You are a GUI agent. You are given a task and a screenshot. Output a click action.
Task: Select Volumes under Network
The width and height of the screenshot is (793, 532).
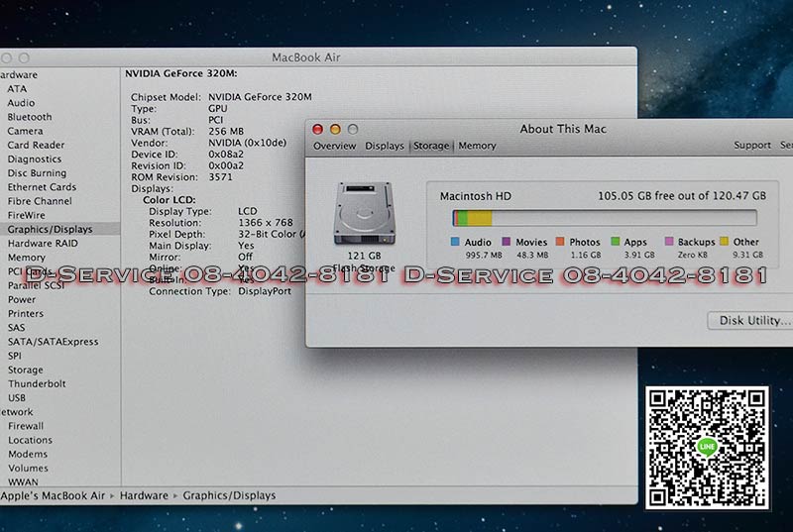(28, 469)
